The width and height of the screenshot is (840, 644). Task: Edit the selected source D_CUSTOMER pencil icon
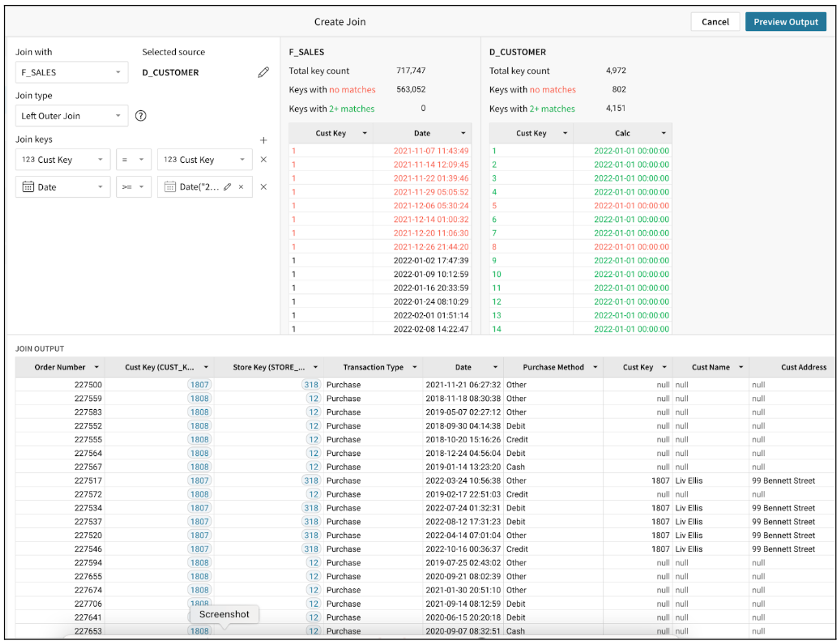pos(263,72)
